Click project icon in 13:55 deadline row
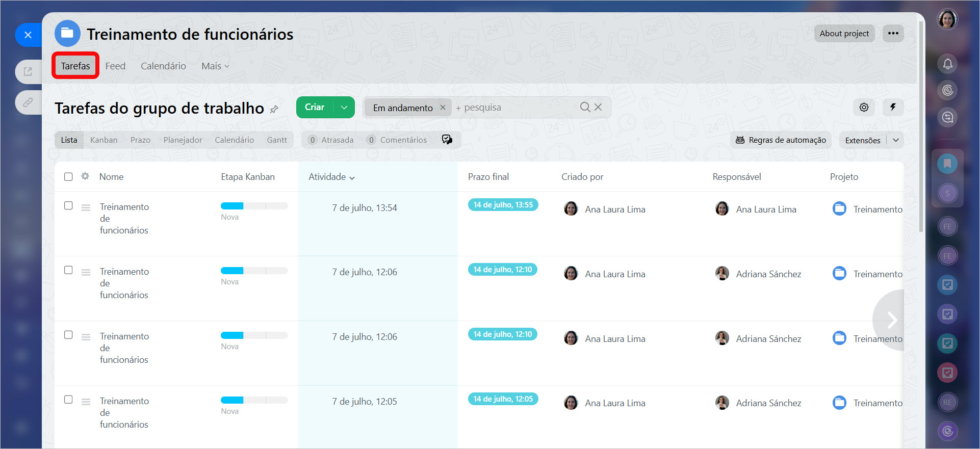 click(839, 208)
